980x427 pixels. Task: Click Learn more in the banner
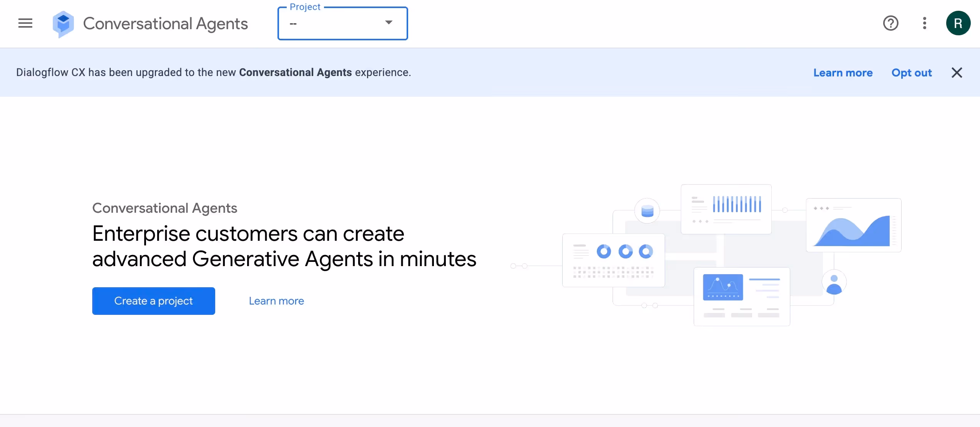(x=843, y=73)
